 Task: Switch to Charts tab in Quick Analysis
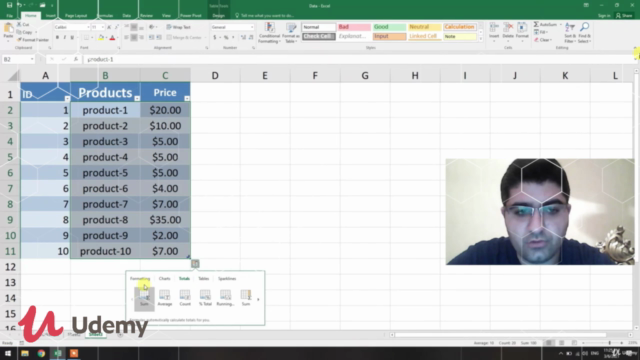(164, 278)
